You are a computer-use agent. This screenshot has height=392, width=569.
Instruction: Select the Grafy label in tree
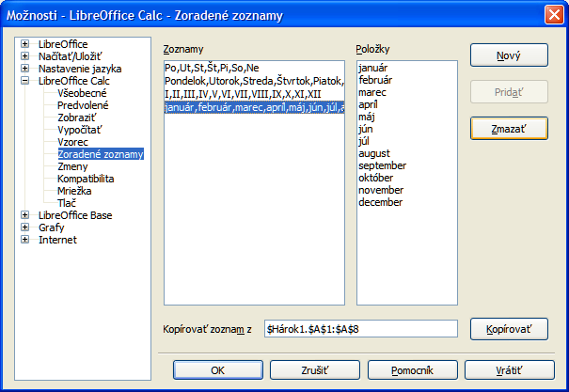[x=51, y=227]
